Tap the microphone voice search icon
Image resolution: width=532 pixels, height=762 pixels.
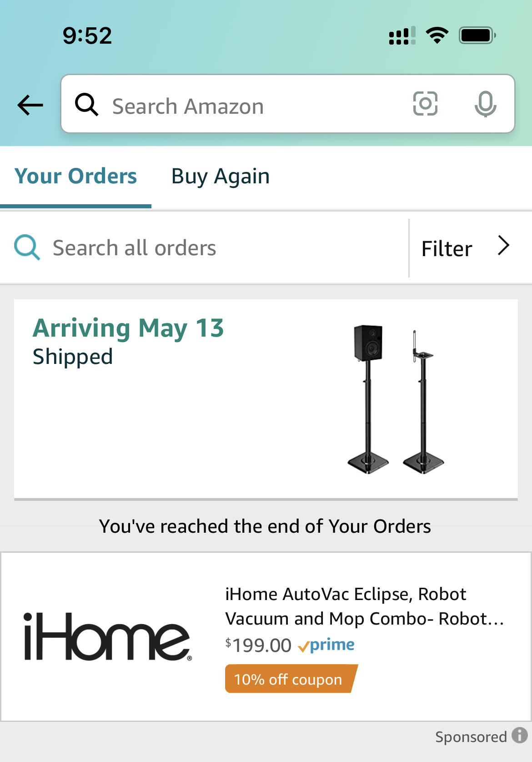click(485, 104)
